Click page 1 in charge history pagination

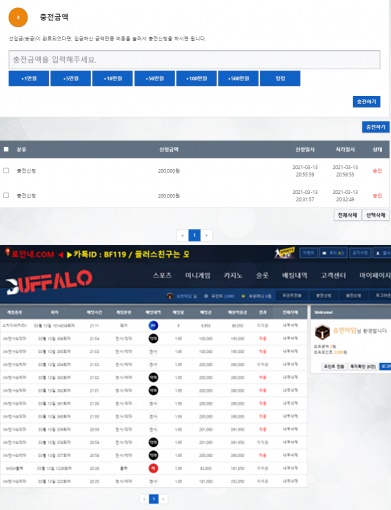coord(194,235)
